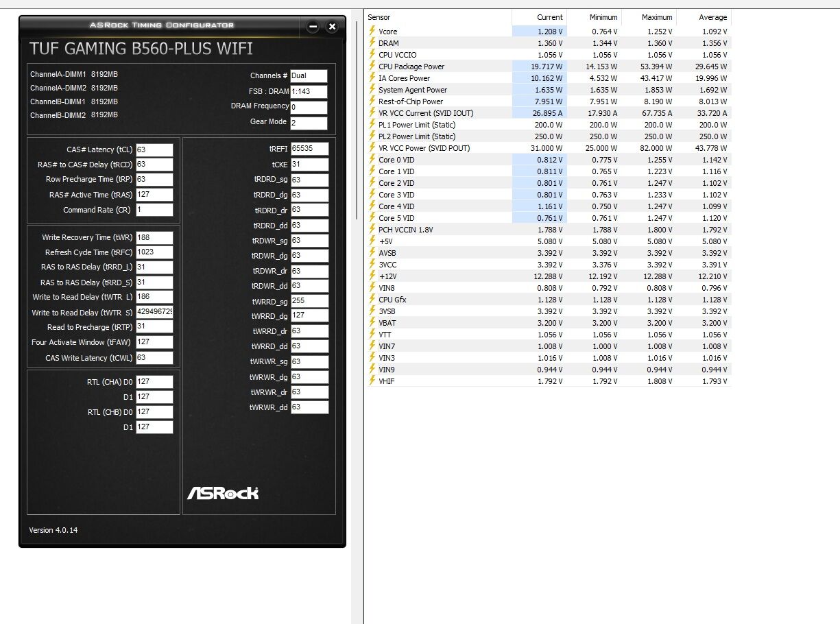
Task: Click the lightning icon for Core 5 VID
Action: 372,218
